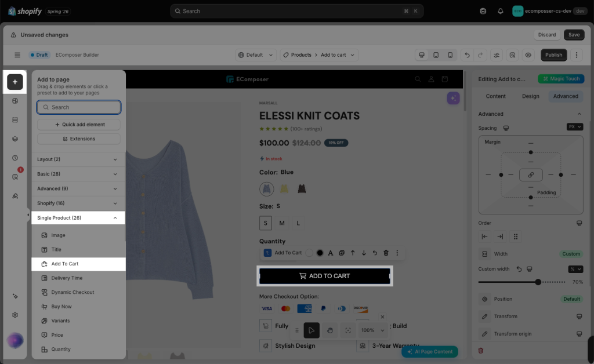The width and height of the screenshot is (594, 364).
Task: Select the pointer play tool
Action: 312,330
